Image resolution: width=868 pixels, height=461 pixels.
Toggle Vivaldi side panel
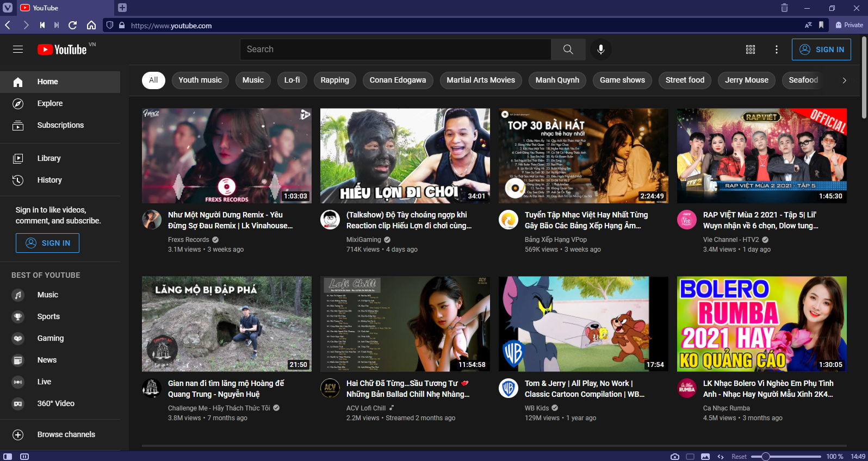click(8, 456)
